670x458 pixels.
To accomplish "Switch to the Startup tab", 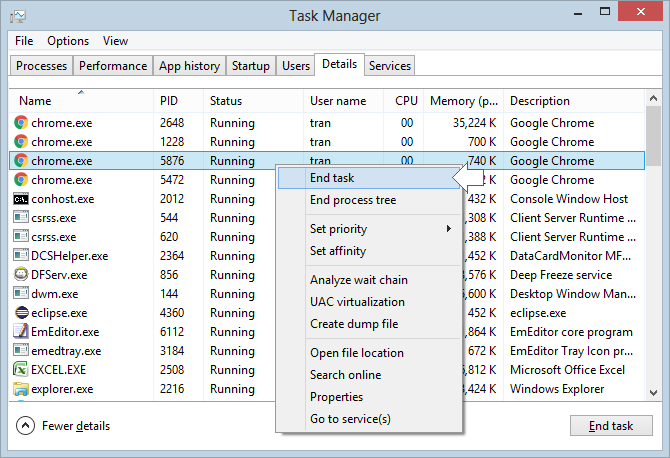I will [x=251, y=66].
